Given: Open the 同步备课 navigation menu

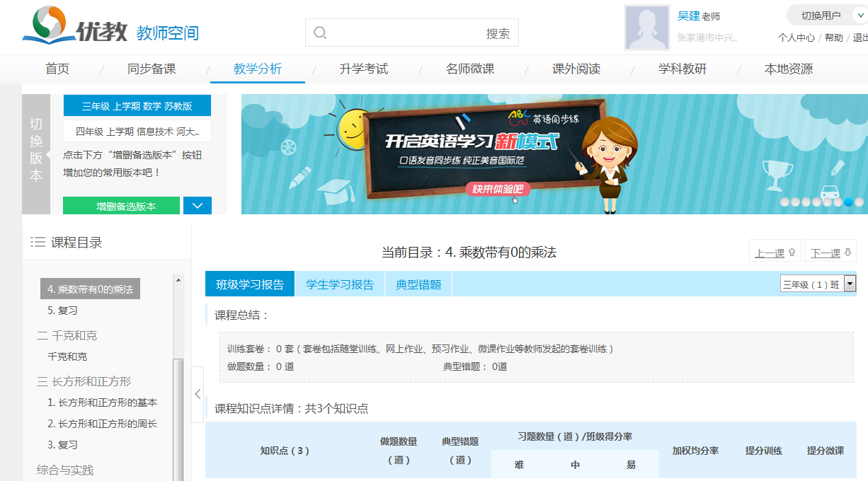Looking at the screenshot, I should [x=152, y=69].
